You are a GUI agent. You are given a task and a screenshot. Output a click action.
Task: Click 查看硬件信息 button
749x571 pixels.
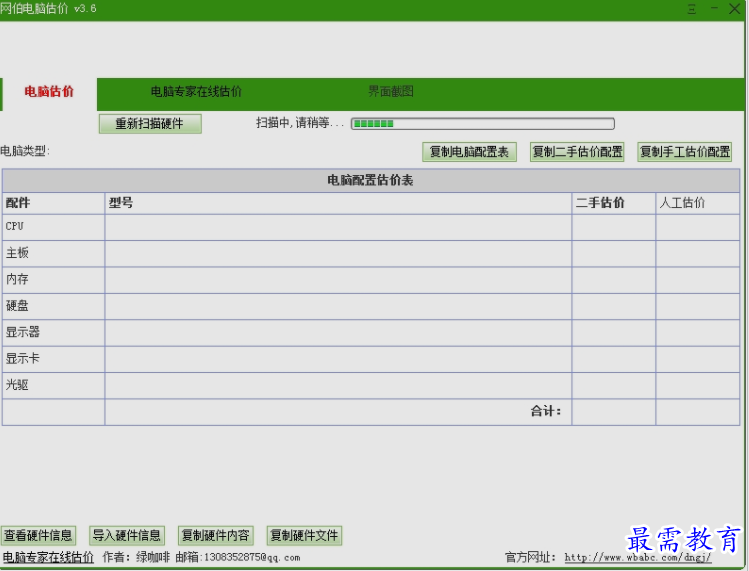(x=38, y=535)
